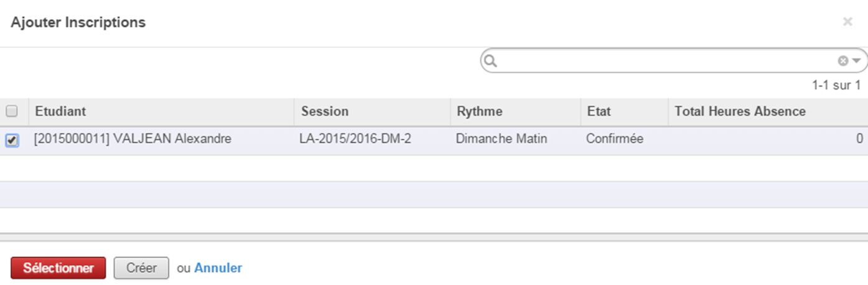Expand the search options dropdown arrow
Screen dimensions: 868x285
[856, 61]
